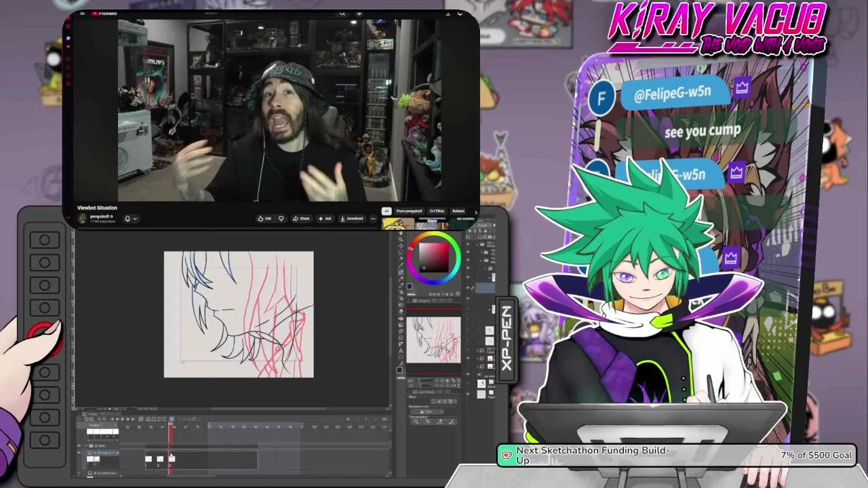
Task: Select the Zoom magnifier tool
Action: click(x=401, y=239)
